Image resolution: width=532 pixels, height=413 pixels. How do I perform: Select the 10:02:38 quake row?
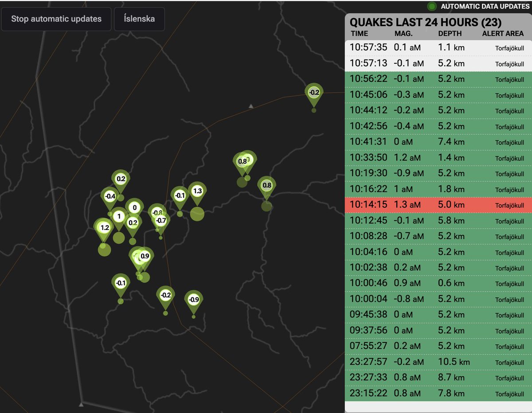click(438, 268)
